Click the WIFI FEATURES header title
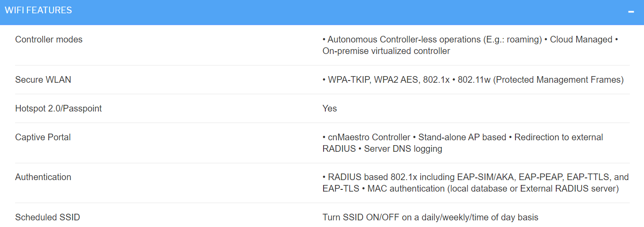 38,10
